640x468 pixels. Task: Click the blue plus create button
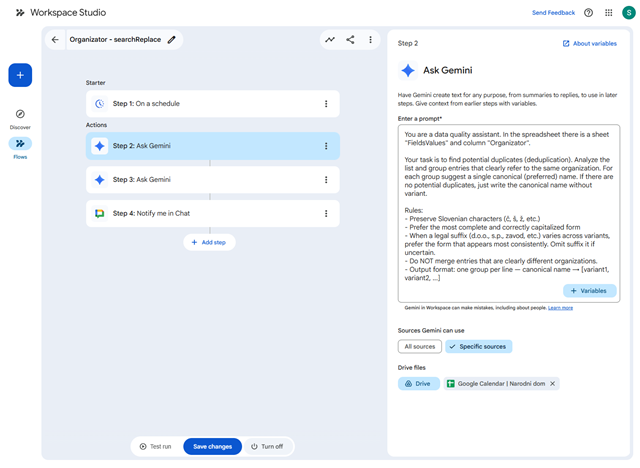pyautogui.click(x=20, y=75)
